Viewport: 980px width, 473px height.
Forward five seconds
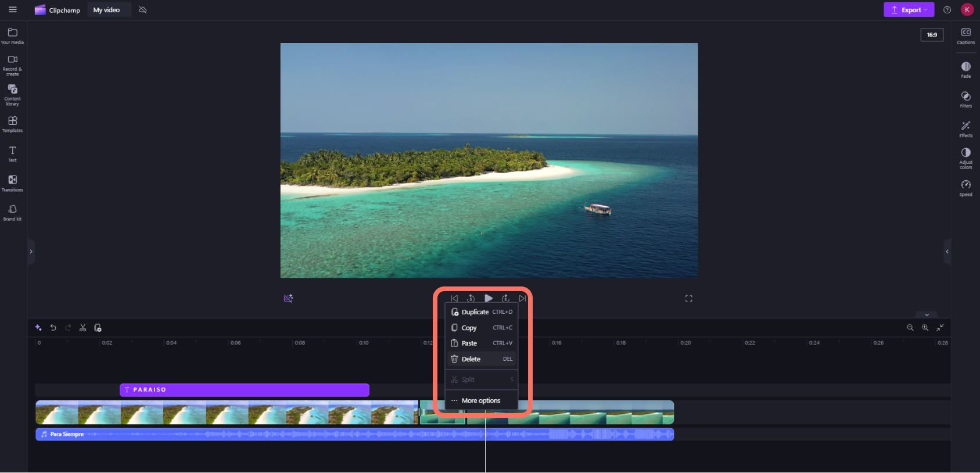(505, 299)
